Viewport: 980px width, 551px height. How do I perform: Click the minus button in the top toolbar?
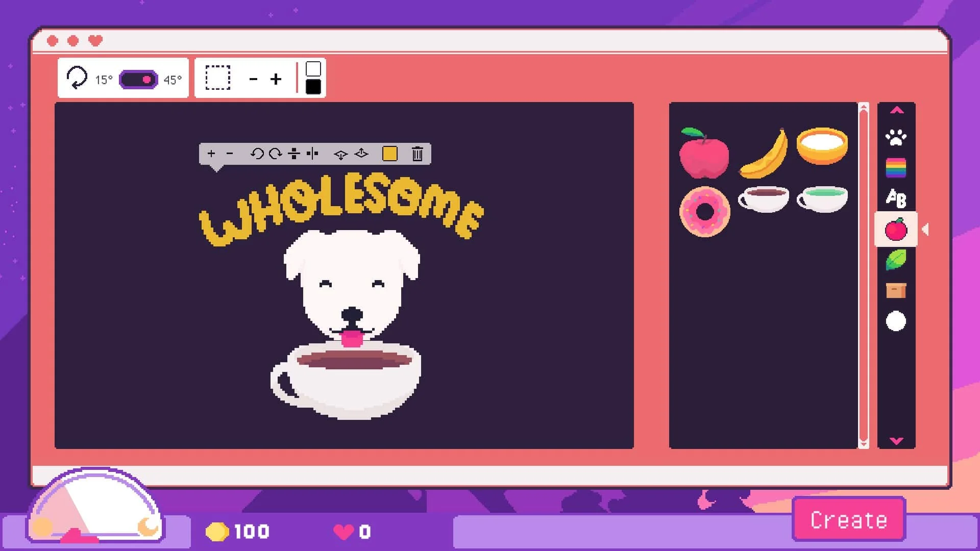253,79
